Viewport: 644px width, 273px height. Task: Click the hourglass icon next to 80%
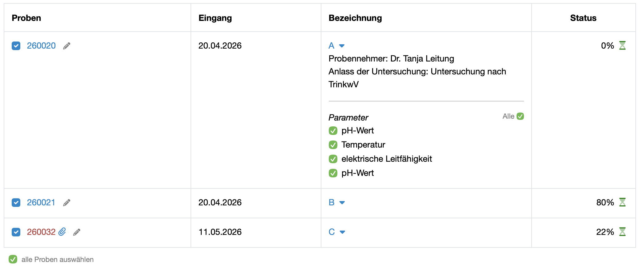coord(622,202)
